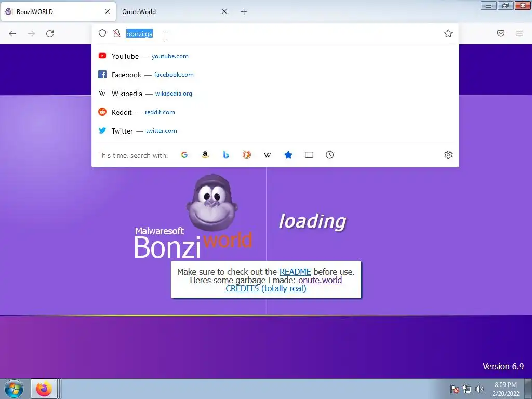The width and height of the screenshot is (532, 399).
Task: Search this time with Bing icon
Action: pyautogui.click(x=226, y=155)
